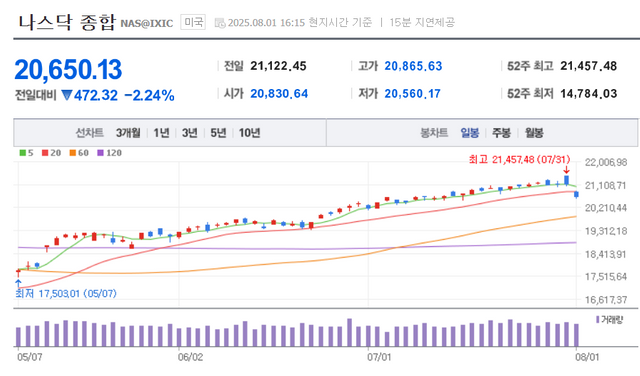Click the purple 120-day average legend swatch

(x=100, y=153)
